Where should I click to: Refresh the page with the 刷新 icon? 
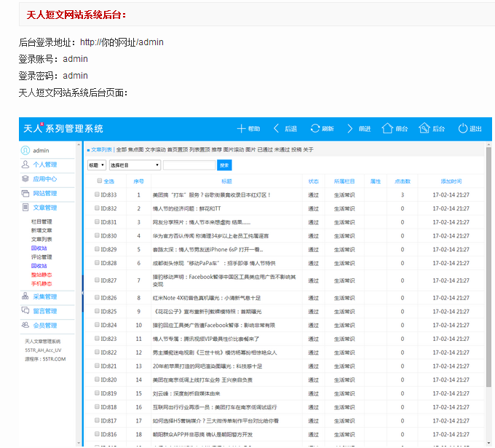314,129
